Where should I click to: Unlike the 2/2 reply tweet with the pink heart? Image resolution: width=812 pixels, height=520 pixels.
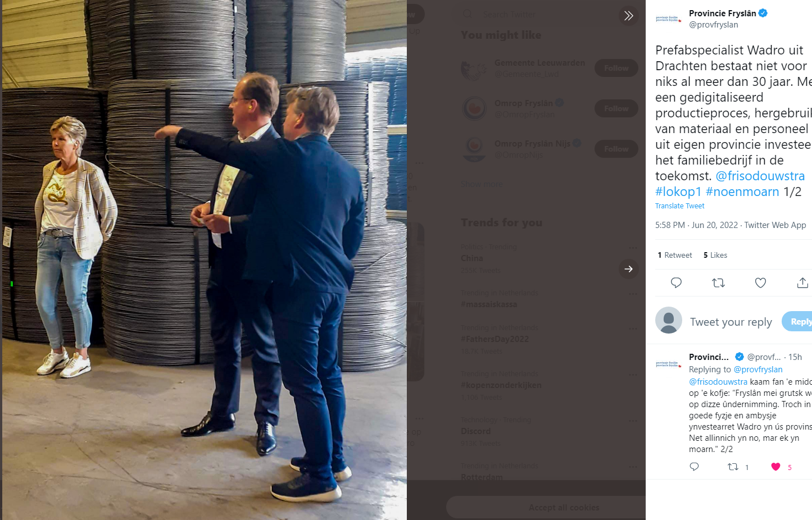click(775, 467)
